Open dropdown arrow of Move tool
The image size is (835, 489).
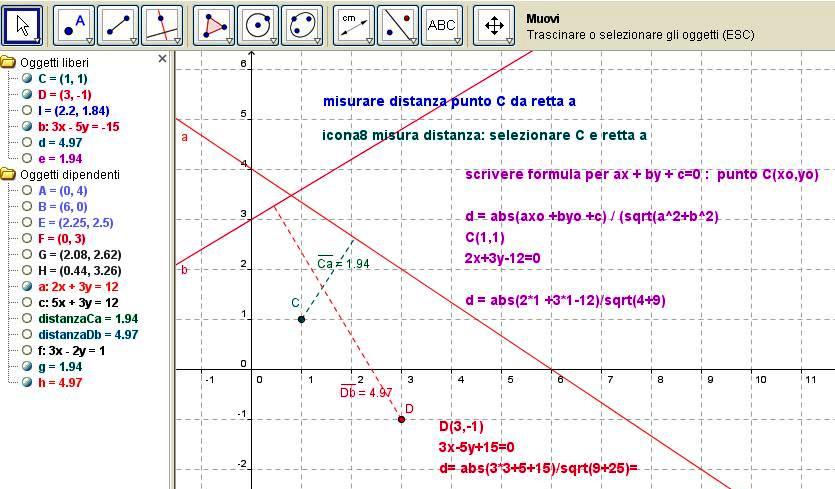click(37, 41)
